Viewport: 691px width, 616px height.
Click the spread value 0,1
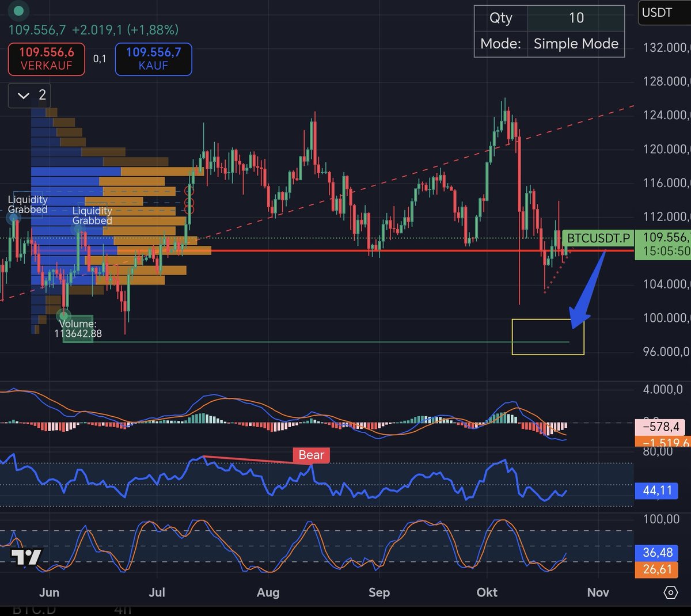click(x=100, y=59)
